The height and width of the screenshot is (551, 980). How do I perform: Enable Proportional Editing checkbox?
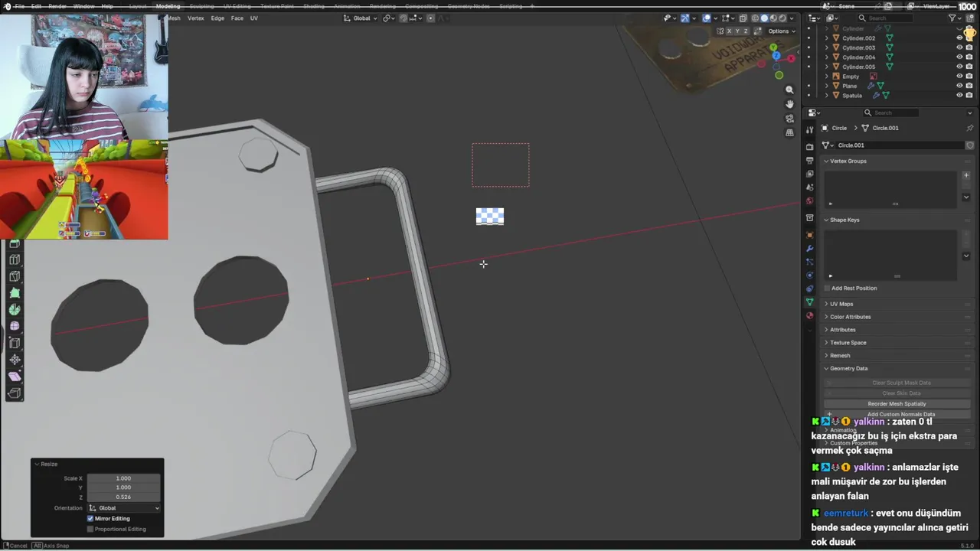click(x=90, y=529)
